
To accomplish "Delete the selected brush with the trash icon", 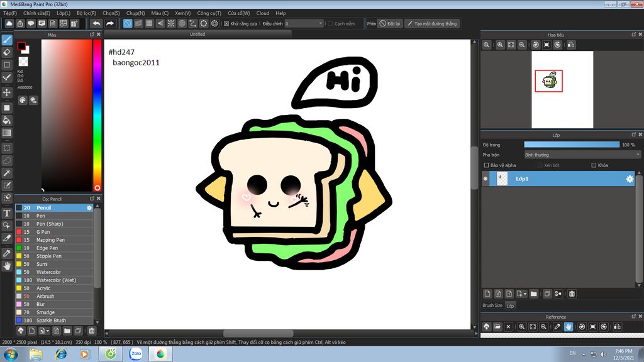I will 92,331.
